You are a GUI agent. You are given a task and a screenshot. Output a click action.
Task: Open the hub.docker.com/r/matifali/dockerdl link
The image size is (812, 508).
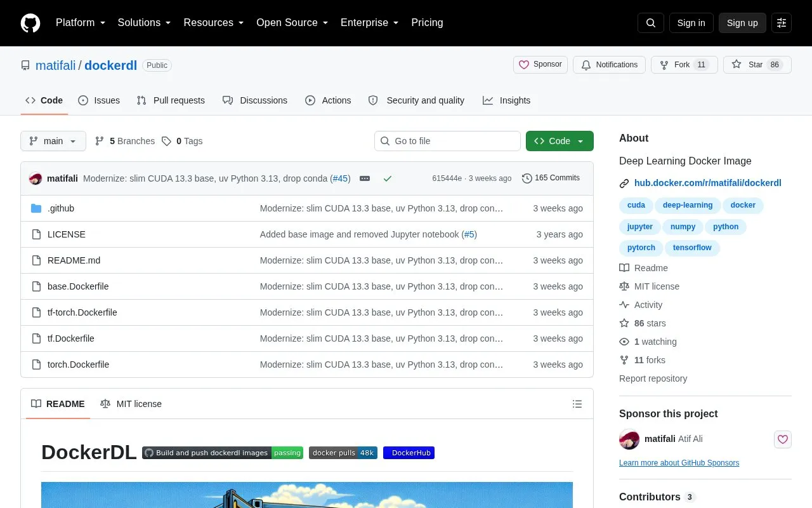pyautogui.click(x=708, y=183)
